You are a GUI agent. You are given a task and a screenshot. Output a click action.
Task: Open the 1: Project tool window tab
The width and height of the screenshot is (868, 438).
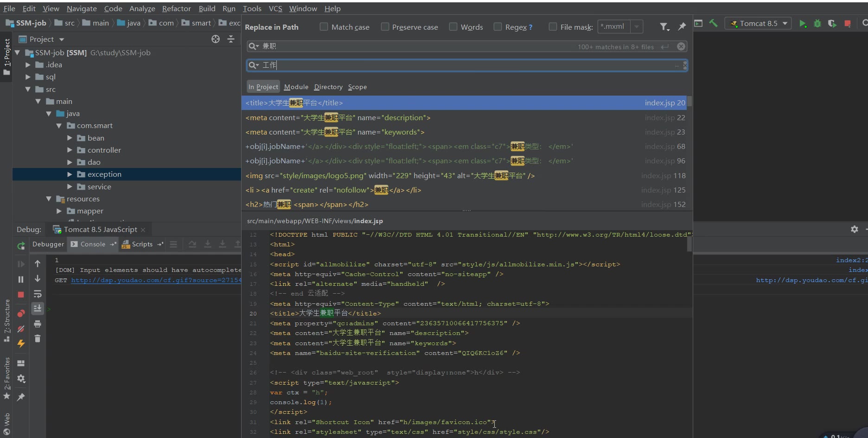(x=6, y=57)
